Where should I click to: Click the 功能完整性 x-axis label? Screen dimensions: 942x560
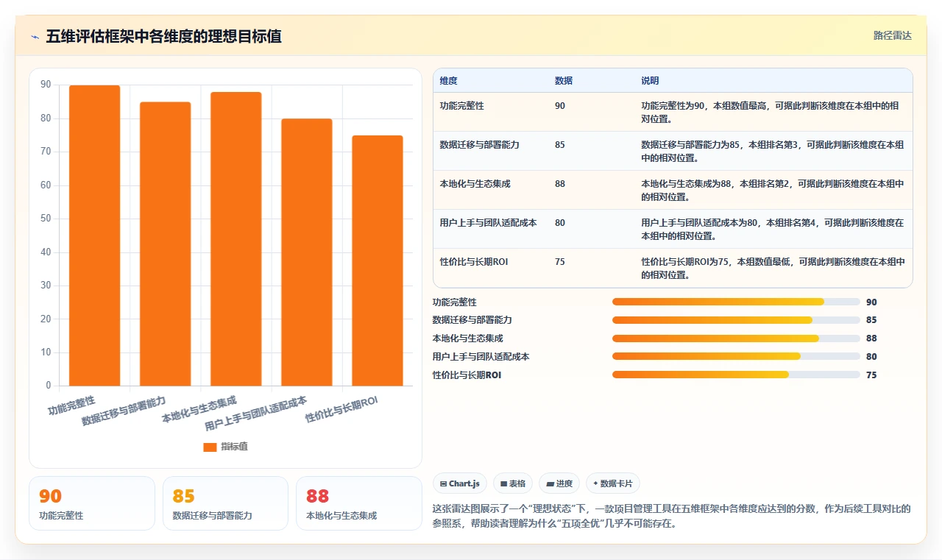pos(72,405)
